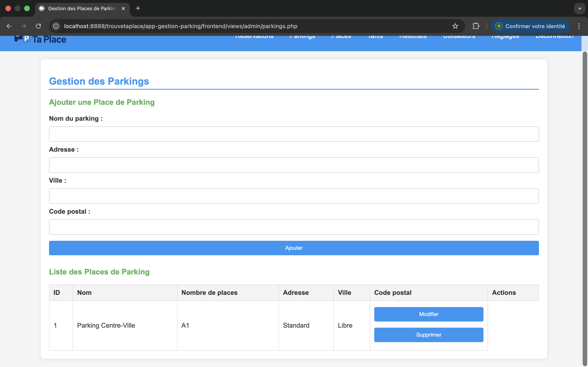The image size is (588, 367).
Task: Focus the Nom du parking field
Action: 294,134
